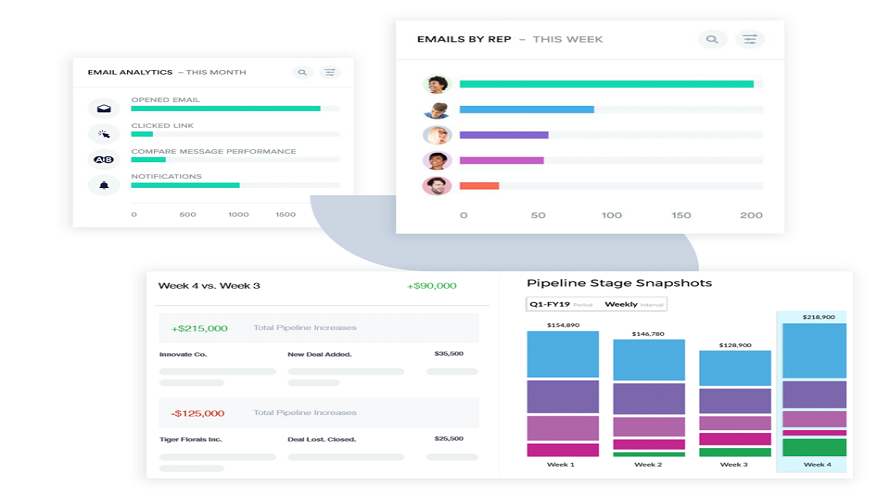Click the search icon in Email Analytics panel
Image resolution: width=890 pixels, height=500 pixels.
[x=302, y=72]
